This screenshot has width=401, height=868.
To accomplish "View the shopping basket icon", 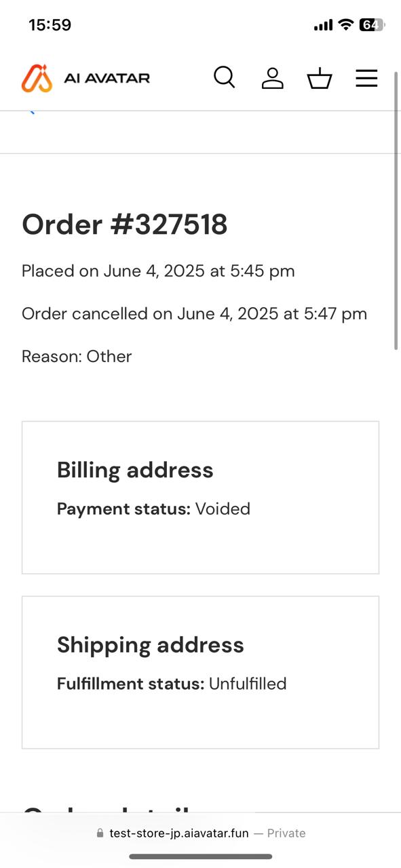I will pyautogui.click(x=320, y=79).
